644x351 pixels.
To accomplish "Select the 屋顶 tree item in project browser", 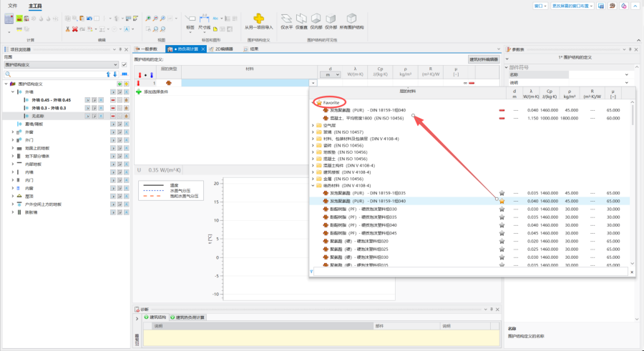I will (x=29, y=196).
